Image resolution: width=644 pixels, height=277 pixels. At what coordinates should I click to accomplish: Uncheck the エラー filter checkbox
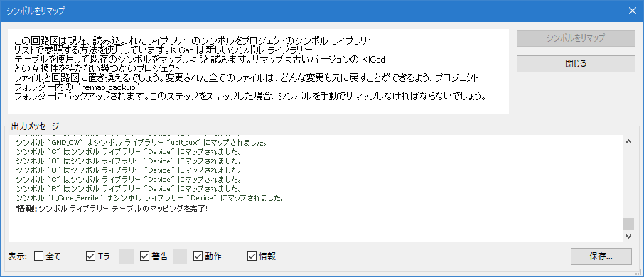(x=90, y=256)
